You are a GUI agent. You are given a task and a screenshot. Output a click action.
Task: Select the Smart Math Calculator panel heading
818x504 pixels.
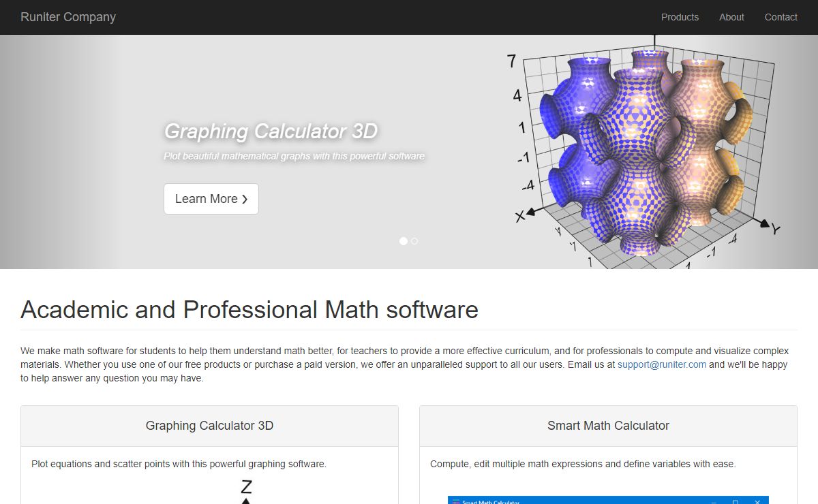(608, 426)
